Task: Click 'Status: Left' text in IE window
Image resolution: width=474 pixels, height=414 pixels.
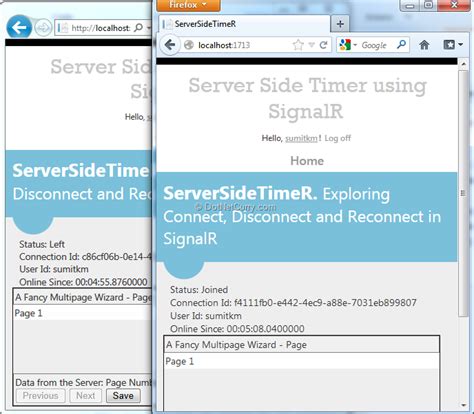Action: pyautogui.click(x=42, y=244)
